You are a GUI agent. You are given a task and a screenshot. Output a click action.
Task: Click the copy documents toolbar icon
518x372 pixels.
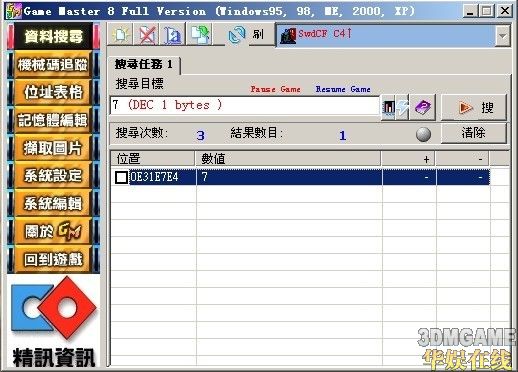200,34
